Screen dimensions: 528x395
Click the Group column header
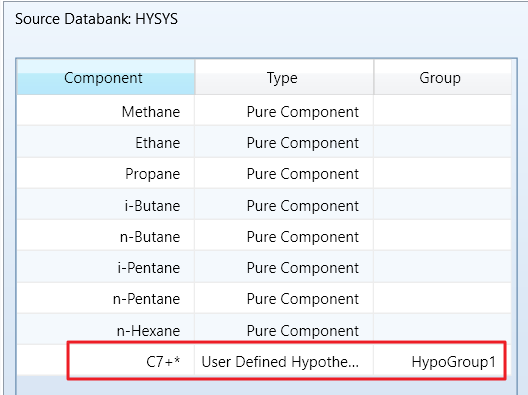pos(442,78)
